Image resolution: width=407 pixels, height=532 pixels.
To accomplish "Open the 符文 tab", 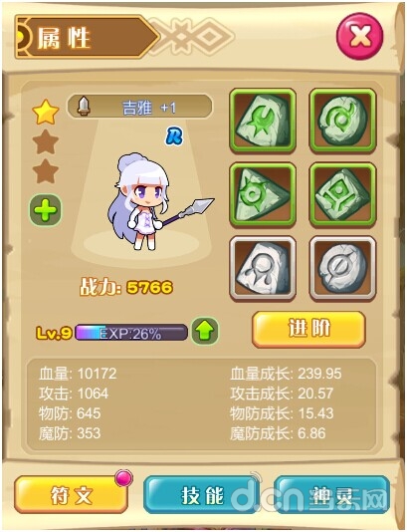I will (72, 495).
